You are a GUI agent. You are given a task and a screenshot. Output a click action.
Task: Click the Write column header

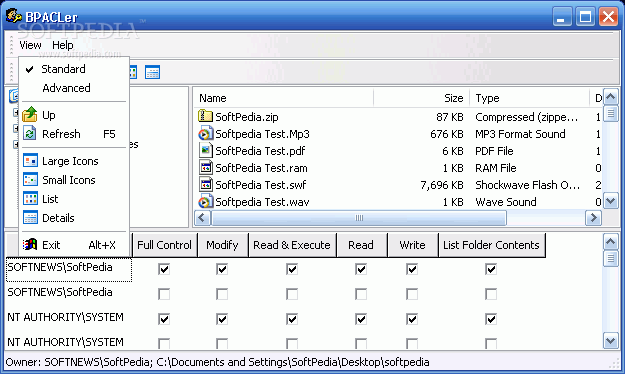(413, 245)
